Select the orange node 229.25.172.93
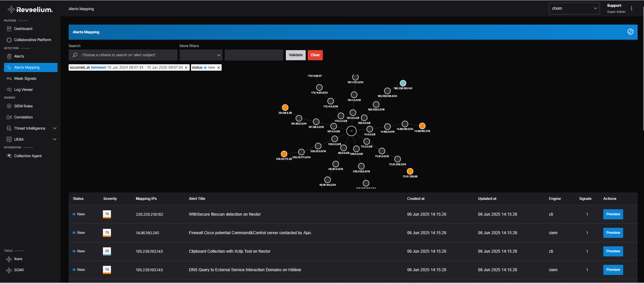This screenshot has height=284, width=644. pyautogui.click(x=284, y=154)
